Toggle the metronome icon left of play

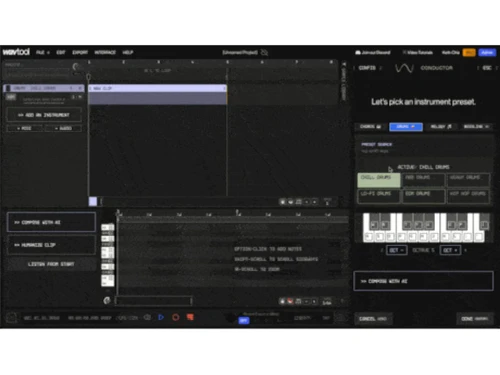point(147,317)
